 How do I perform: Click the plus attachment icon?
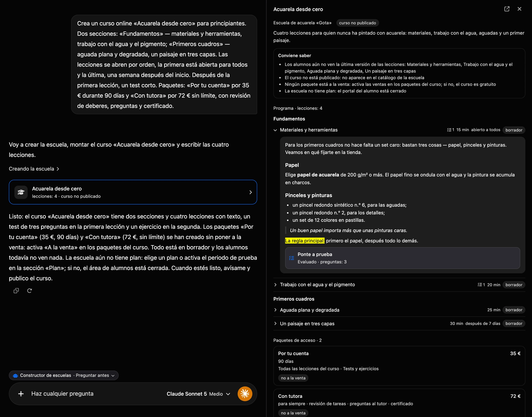tap(21, 394)
